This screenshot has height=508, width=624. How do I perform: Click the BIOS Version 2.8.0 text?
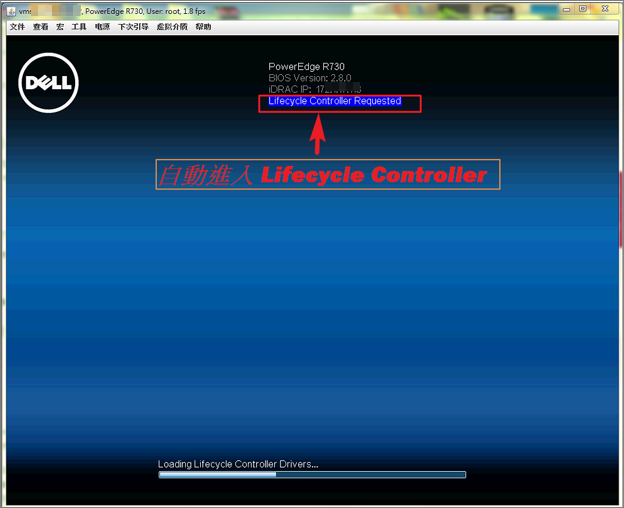point(310,78)
